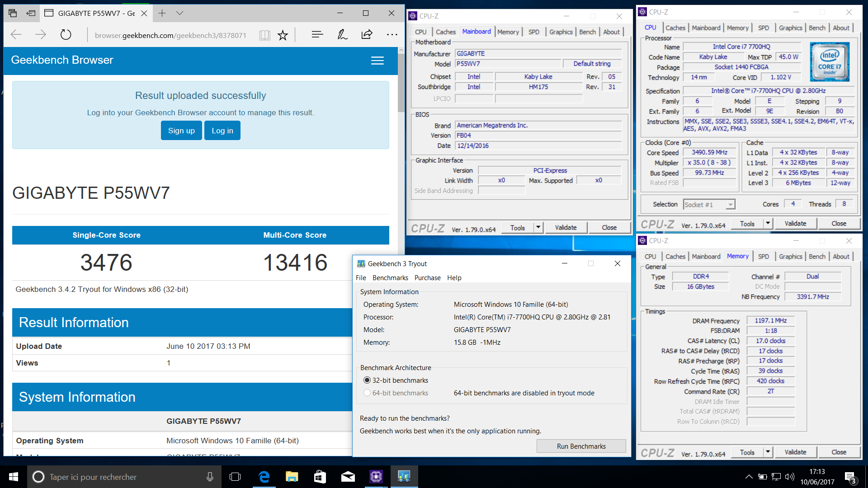This screenshot has width=868, height=488.
Task: Open File menu in Geekbench 3
Action: tap(361, 278)
